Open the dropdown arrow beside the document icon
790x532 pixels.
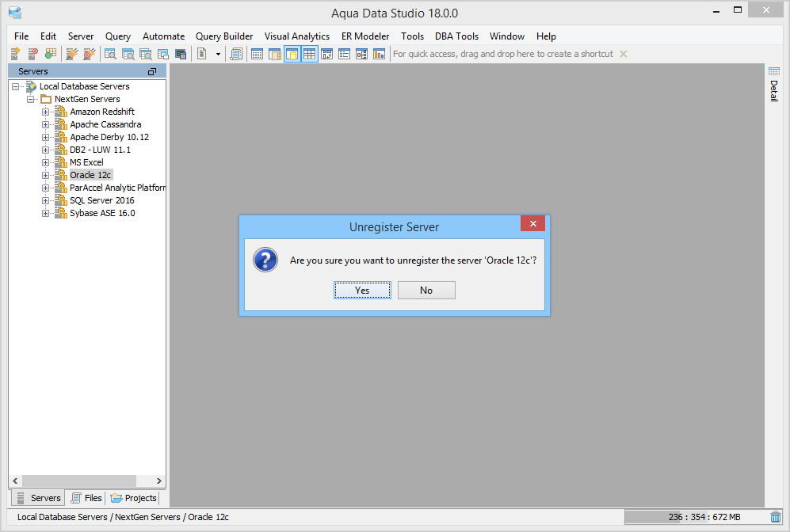218,54
